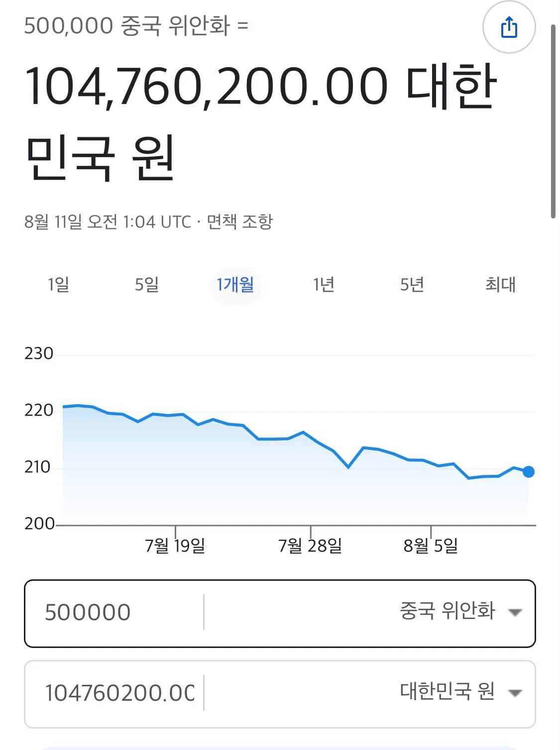Click the dropdown arrow beside 대한민국 원
Viewport: 560px width, 750px height.
pos(515,692)
